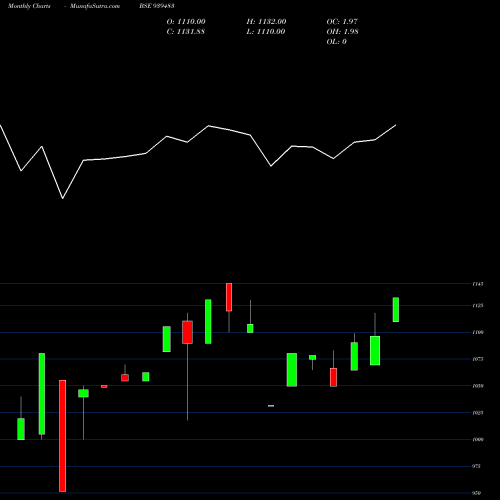This screenshot has width=500, height=500.
Task: Click the 'OC: 1.97' reading
Action: pos(342,22)
